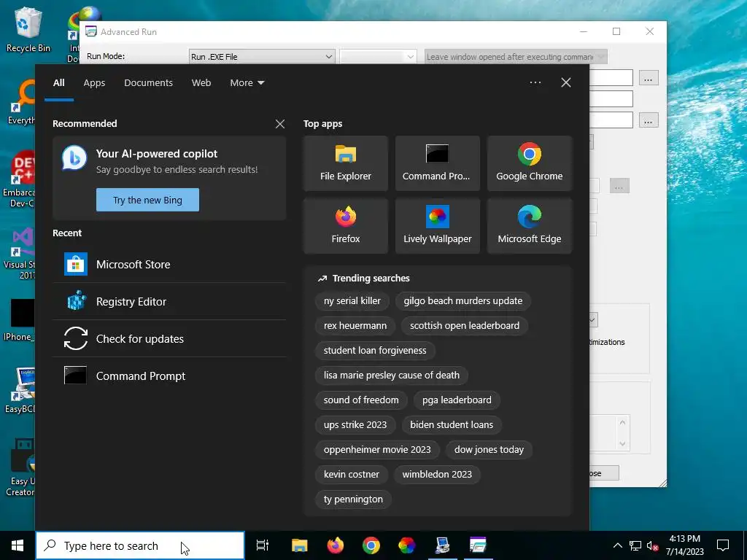This screenshot has height=560, width=747.
Task: Launch Firefox from Top apps
Action: [345, 226]
